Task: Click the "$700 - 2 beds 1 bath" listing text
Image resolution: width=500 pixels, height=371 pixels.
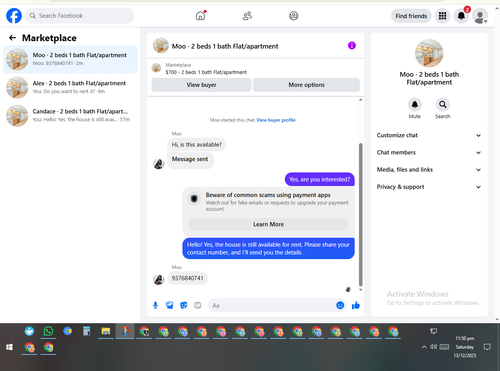Action: tap(206, 72)
